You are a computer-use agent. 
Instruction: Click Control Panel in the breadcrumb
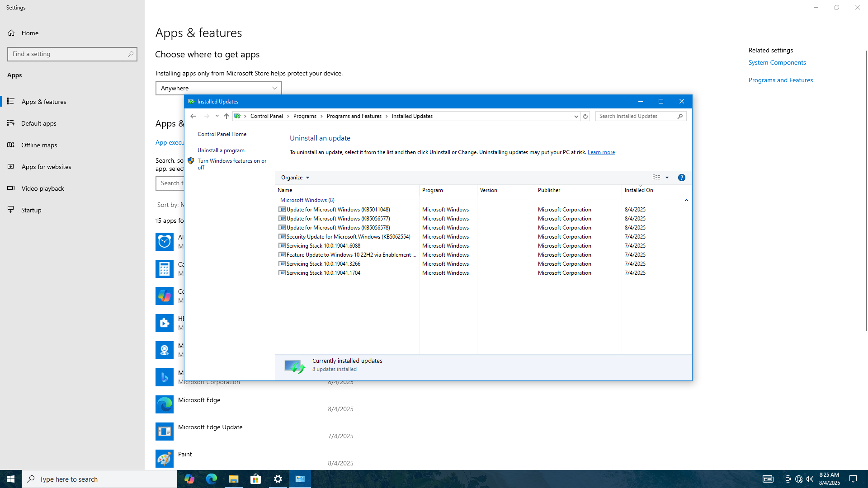[267, 116]
